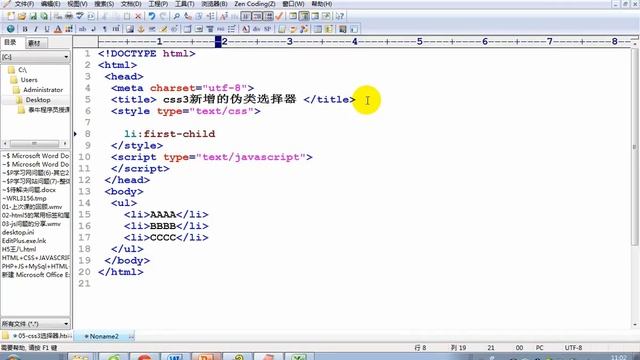
Task: Preview in browser with globe icon
Action: click(x=11, y=29)
